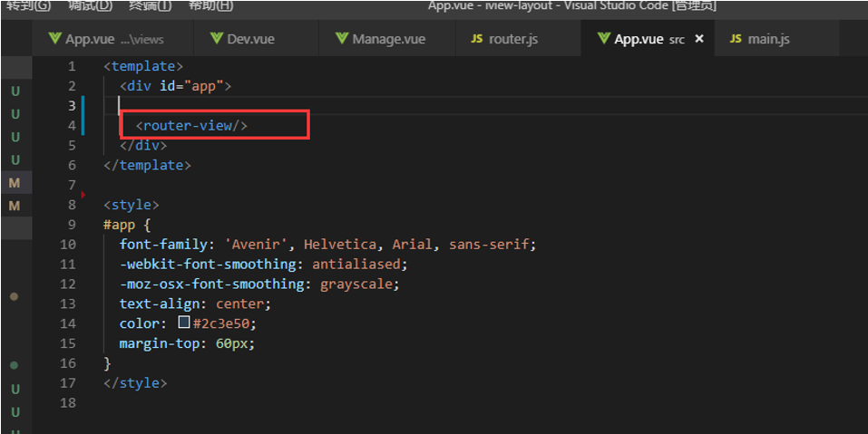Click the -moz-osx-font-smoothing property
The image size is (868, 434).
(x=211, y=285)
